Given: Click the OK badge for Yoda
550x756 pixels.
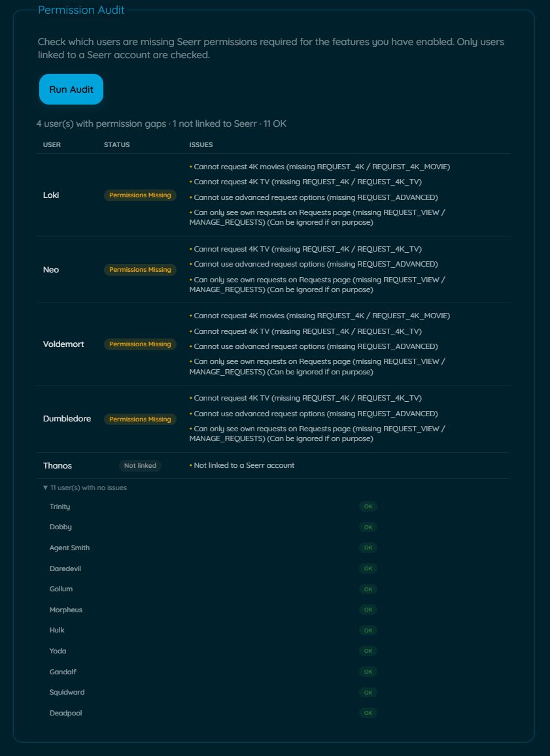Looking at the screenshot, I should coord(368,651).
